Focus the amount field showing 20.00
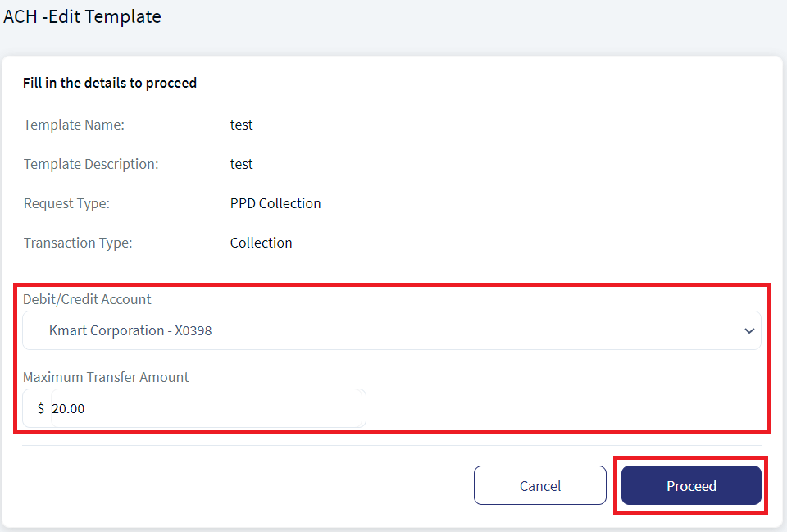787x532 pixels. point(207,408)
